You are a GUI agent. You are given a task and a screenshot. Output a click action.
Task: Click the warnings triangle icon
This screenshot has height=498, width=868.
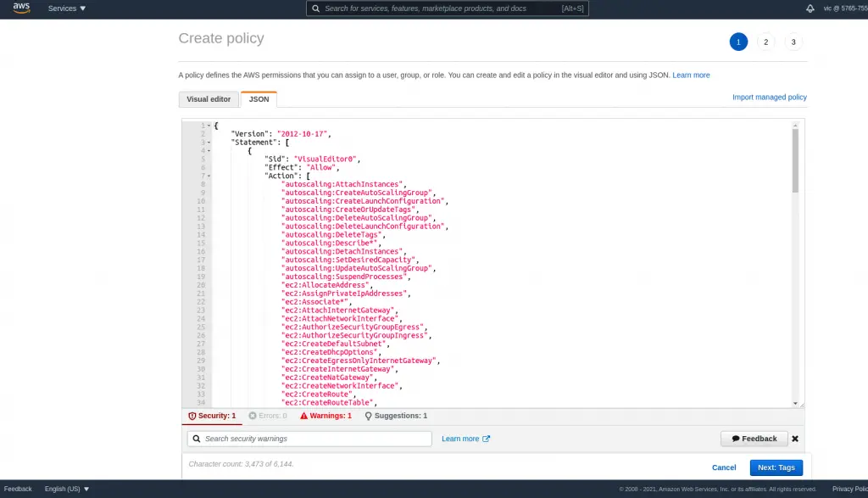pyautogui.click(x=304, y=416)
